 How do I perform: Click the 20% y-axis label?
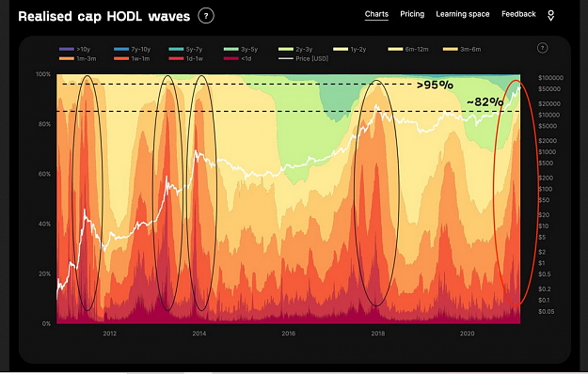pos(44,273)
